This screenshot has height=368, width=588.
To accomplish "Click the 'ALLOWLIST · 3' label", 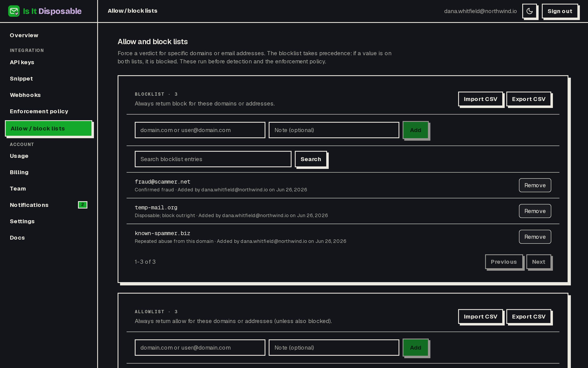I will pyautogui.click(x=156, y=312).
